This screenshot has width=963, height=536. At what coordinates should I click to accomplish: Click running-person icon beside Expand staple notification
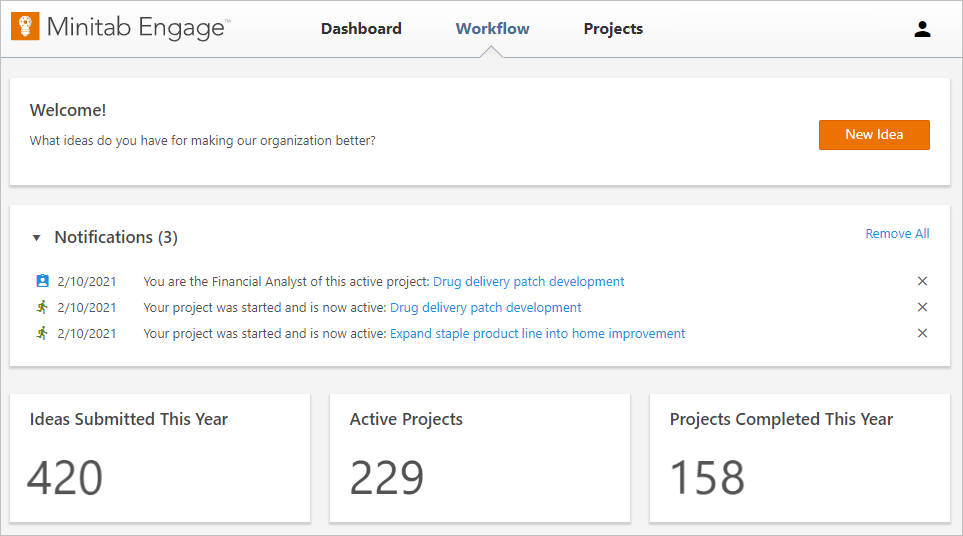point(42,333)
